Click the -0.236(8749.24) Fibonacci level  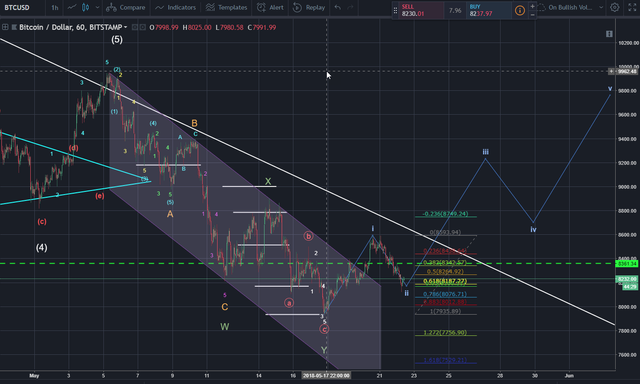(445, 214)
